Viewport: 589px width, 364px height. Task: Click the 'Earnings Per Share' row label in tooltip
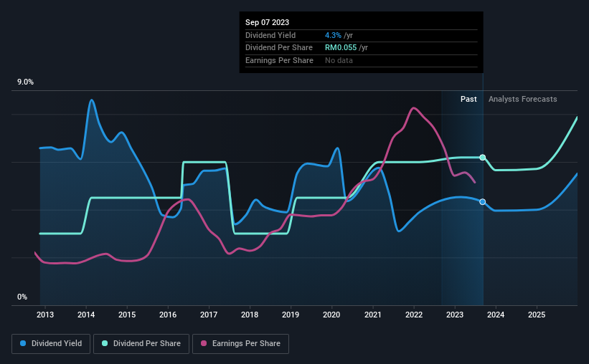click(x=279, y=60)
